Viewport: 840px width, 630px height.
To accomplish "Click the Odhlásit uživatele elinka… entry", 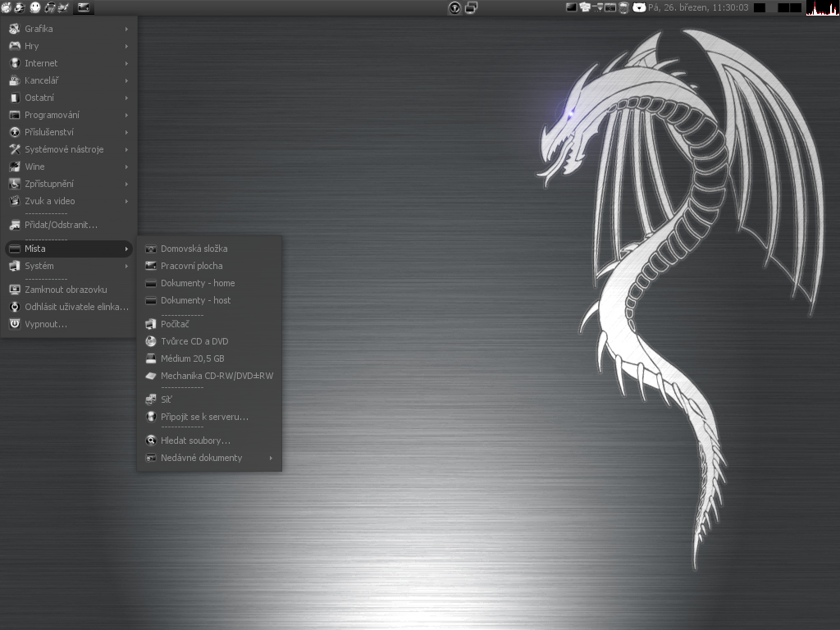I will tap(69, 307).
